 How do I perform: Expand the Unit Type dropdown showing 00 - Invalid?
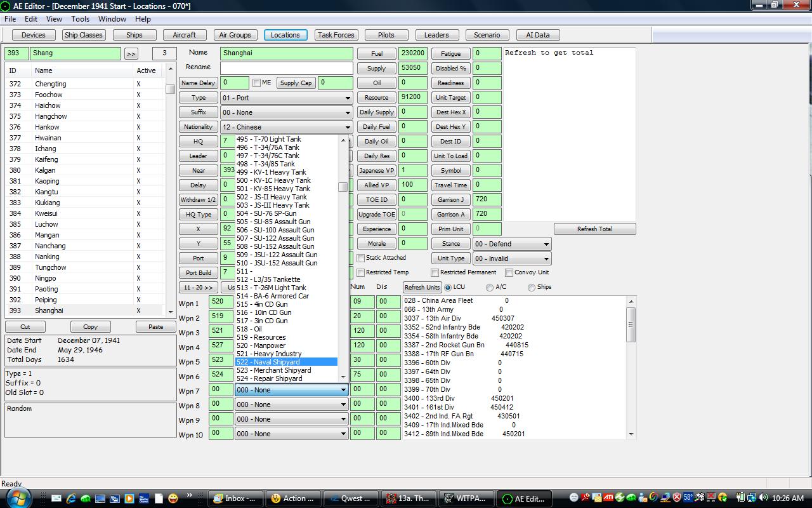(512, 258)
